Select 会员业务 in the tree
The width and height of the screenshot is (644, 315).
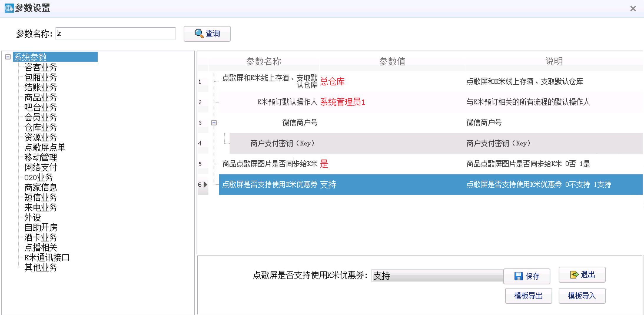point(41,117)
